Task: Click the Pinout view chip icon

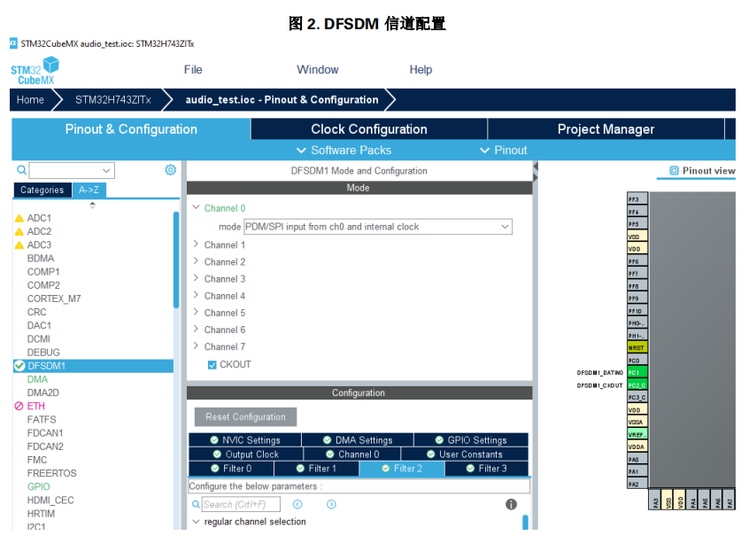Action: pos(674,170)
